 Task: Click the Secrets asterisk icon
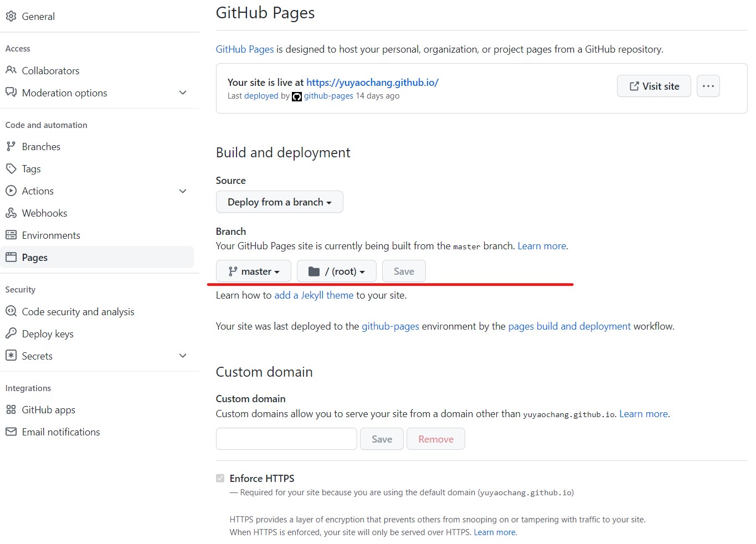click(11, 356)
